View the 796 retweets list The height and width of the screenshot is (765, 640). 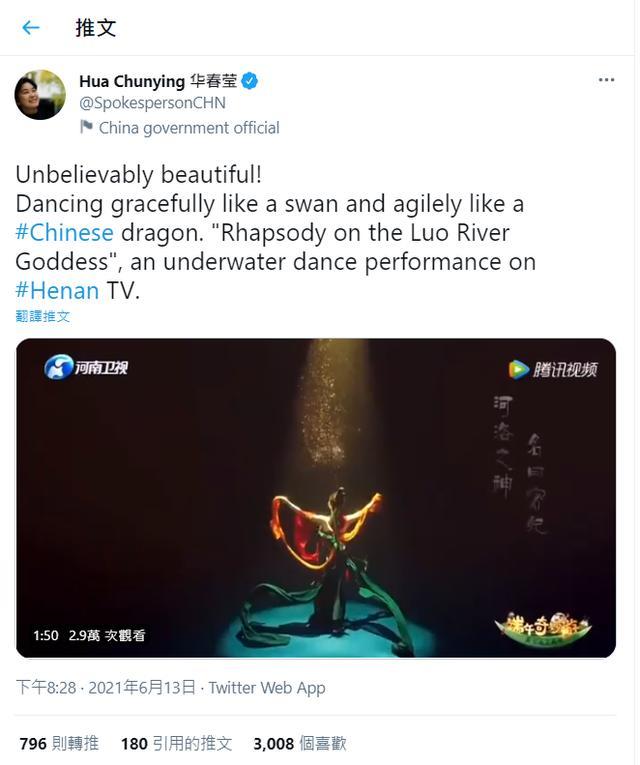click(59, 744)
